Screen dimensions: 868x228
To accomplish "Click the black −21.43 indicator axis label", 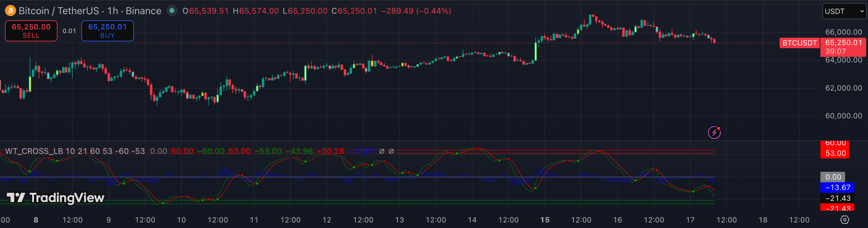I will click(x=838, y=198).
